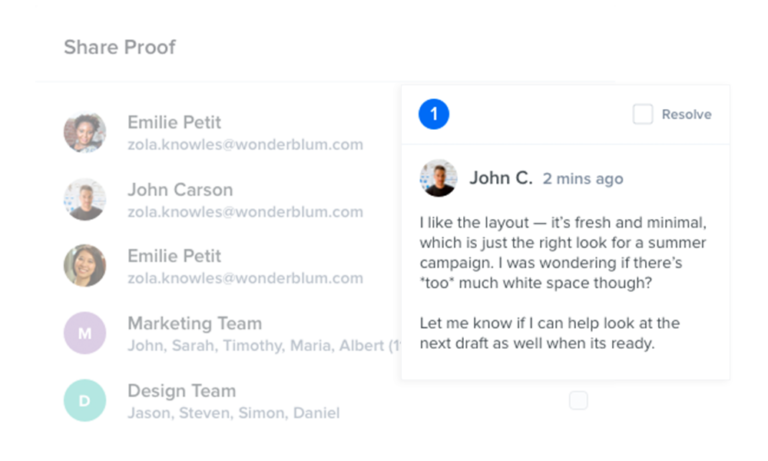Click the 2 mins ago timestamp
The width and height of the screenshot is (768, 461).
tap(583, 179)
